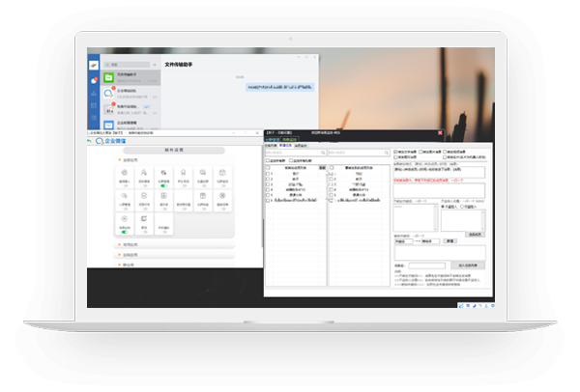This screenshot has width=580, height=392.
Task: Expand the third collapsed app section
Action: (x=174, y=255)
